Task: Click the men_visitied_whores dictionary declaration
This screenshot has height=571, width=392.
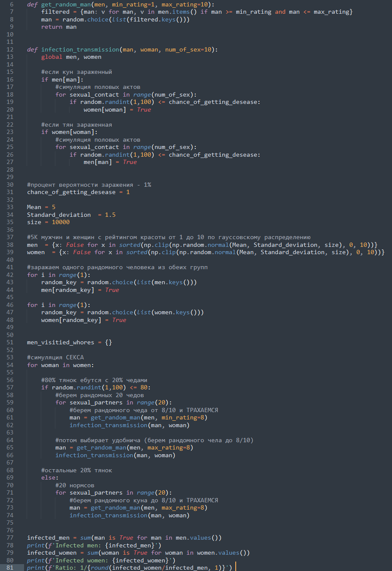Action: point(69,342)
